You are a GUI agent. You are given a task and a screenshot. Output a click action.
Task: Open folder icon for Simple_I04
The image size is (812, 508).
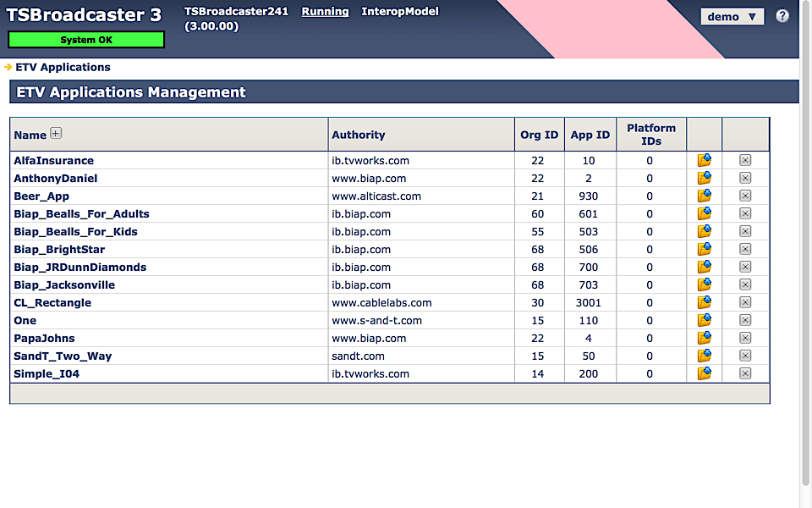pos(704,373)
